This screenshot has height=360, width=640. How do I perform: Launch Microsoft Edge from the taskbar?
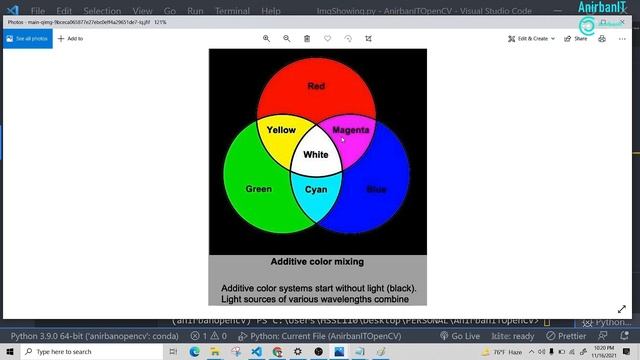pyautogui.click(x=194, y=351)
